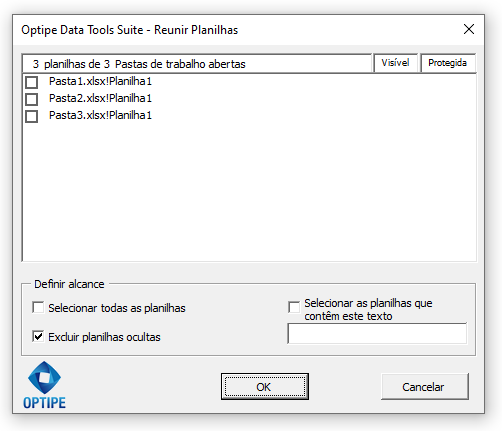This screenshot has height=431, width=502.
Task: Click the Cancelar button
Action: coord(425,387)
